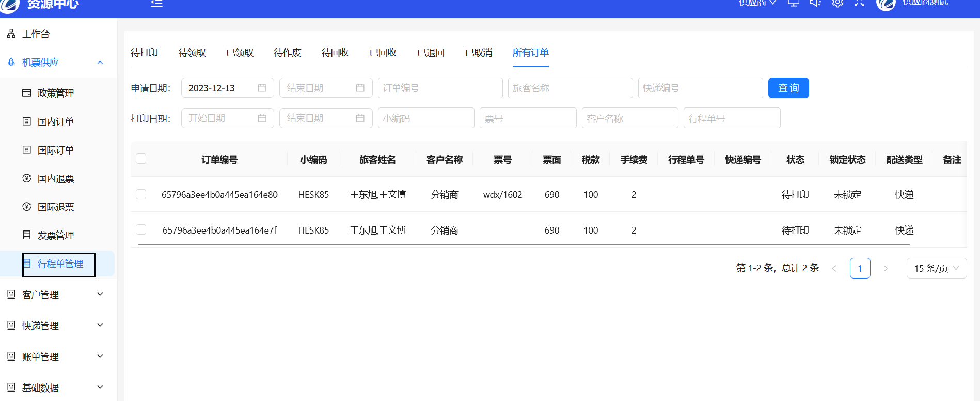This screenshot has width=980, height=401.
Task: Click the 基础数据 icon in the sidebar
Action: pos(11,388)
